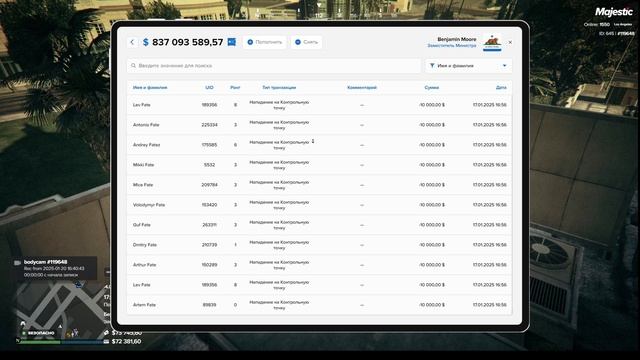Select the Volodymyr Fate name cell
This screenshot has height=360, width=640.
149,205
